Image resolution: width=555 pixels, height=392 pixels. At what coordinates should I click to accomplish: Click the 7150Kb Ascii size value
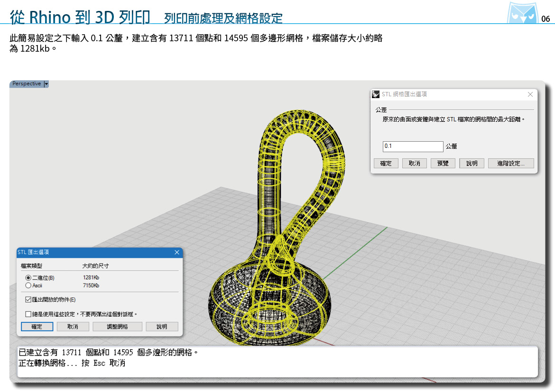tap(91, 285)
